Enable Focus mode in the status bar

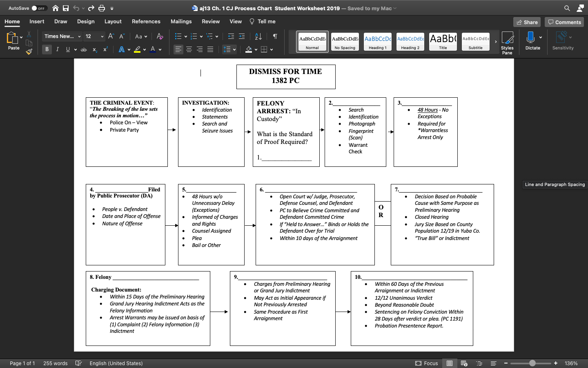(427, 363)
